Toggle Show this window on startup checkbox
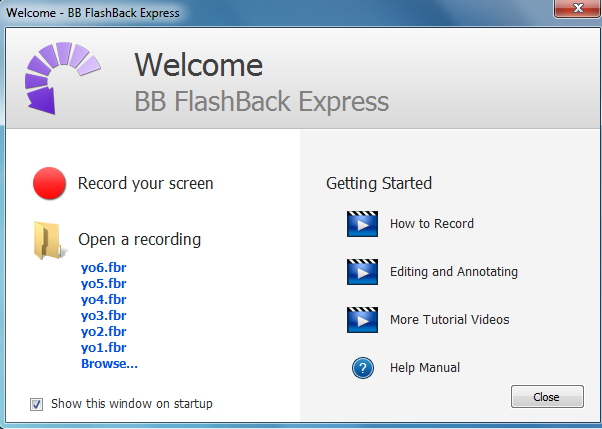Viewport: 602px width, 429px height. point(37,404)
